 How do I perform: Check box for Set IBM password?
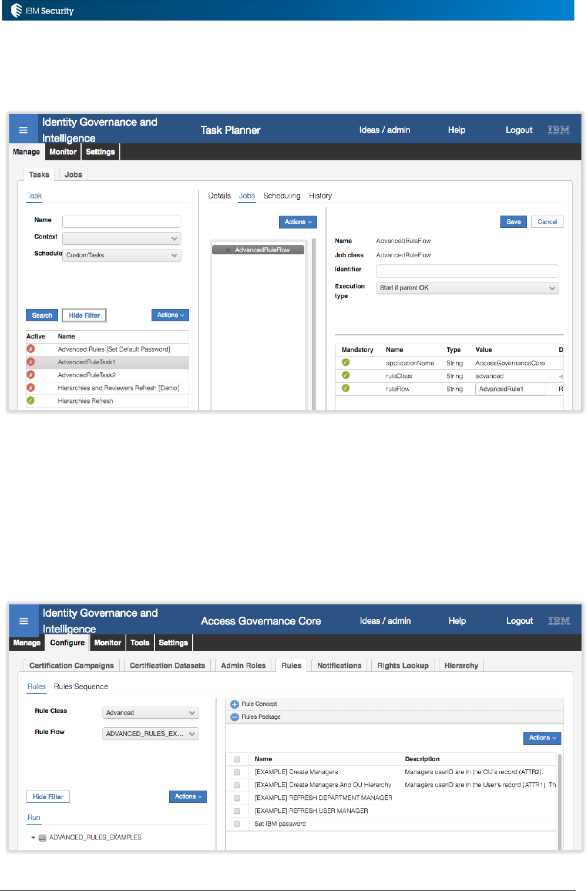point(237,824)
